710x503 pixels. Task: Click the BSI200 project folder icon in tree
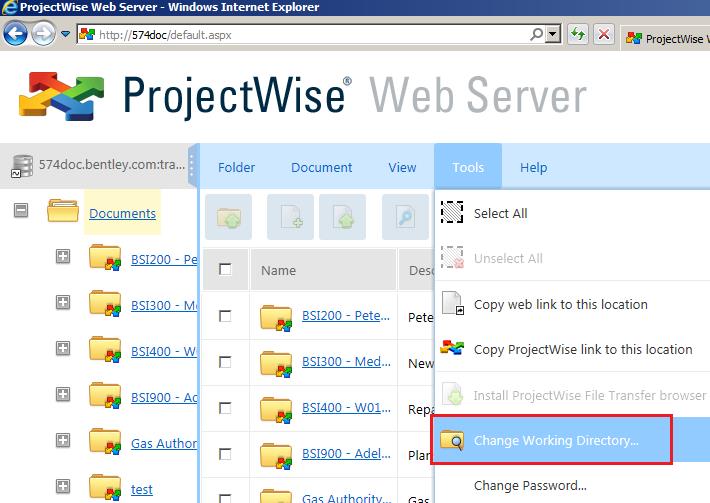(105, 257)
